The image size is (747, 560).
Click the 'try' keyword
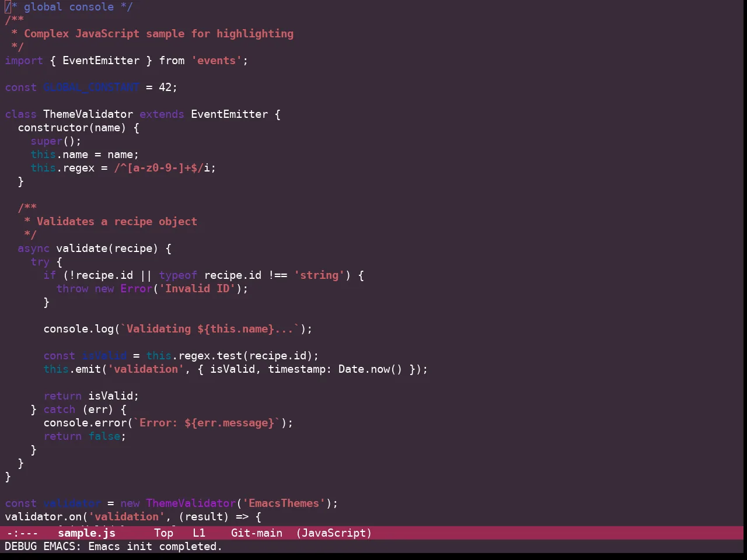40,262
